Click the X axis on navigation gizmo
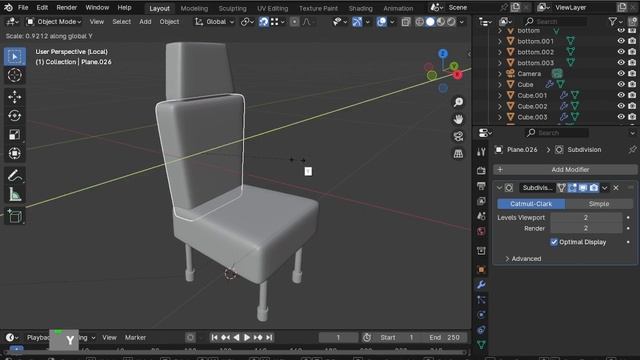The width and height of the screenshot is (640, 360). click(458, 75)
